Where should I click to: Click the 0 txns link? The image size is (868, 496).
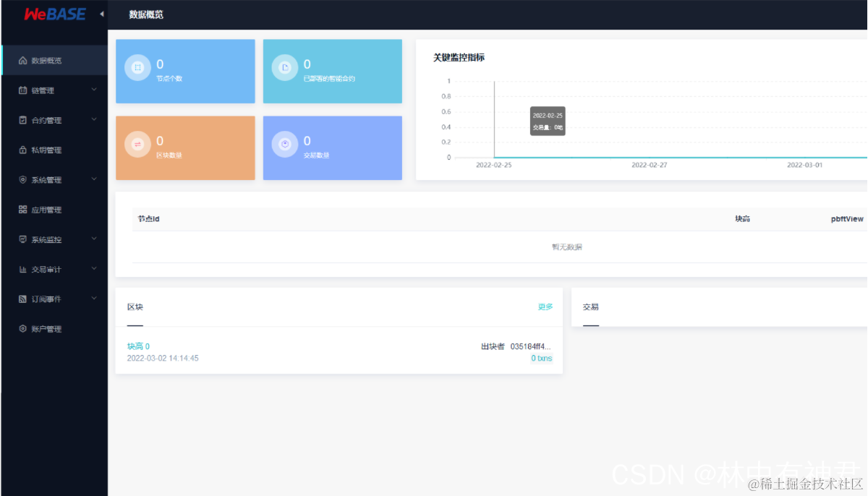pyautogui.click(x=542, y=358)
